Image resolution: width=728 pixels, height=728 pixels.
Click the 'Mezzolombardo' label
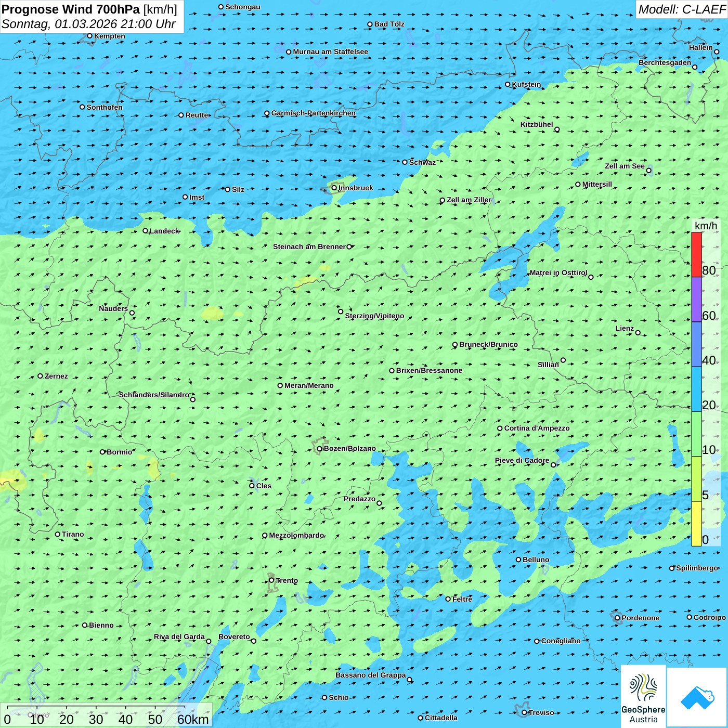296,535
